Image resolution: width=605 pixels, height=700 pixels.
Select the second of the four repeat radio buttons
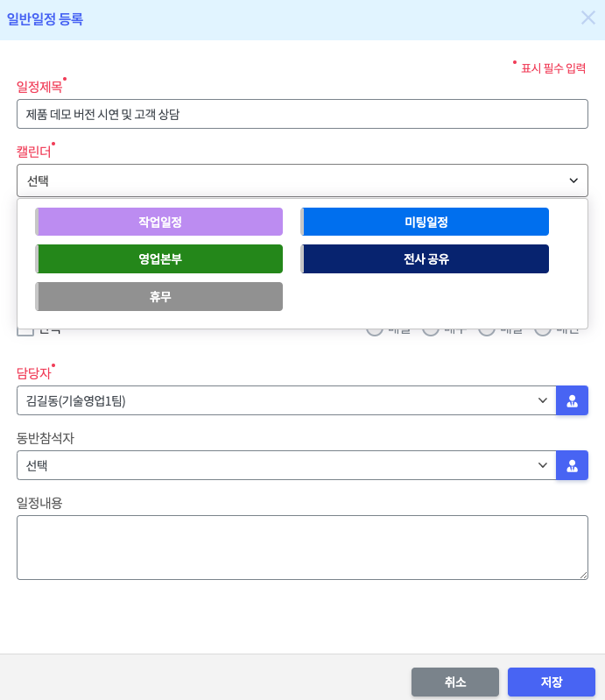(431, 330)
